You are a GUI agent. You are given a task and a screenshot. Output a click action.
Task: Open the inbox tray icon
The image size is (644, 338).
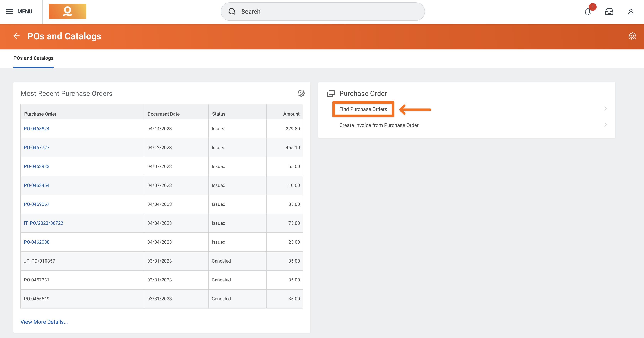[x=609, y=12]
